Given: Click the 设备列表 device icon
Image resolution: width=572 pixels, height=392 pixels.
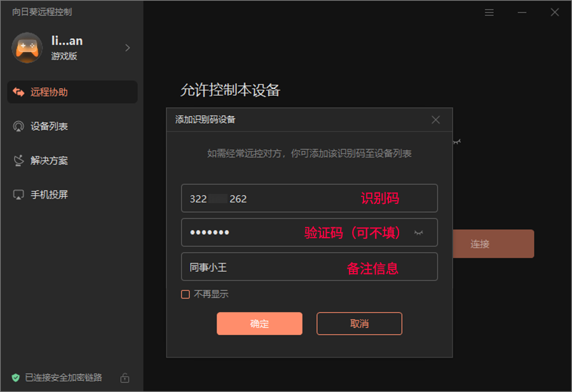Looking at the screenshot, I should (x=18, y=126).
